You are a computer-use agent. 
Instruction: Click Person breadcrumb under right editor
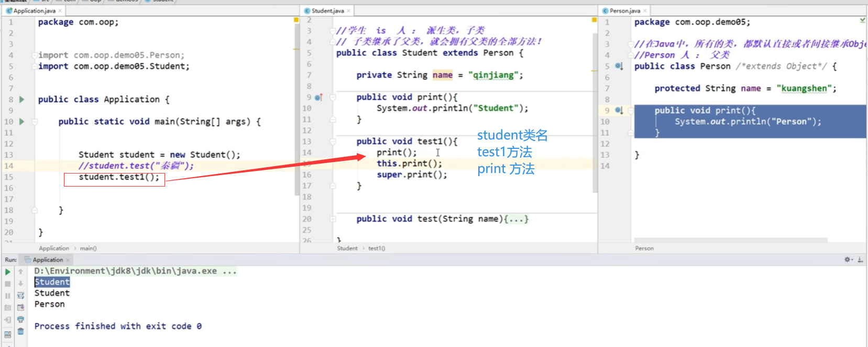point(644,248)
